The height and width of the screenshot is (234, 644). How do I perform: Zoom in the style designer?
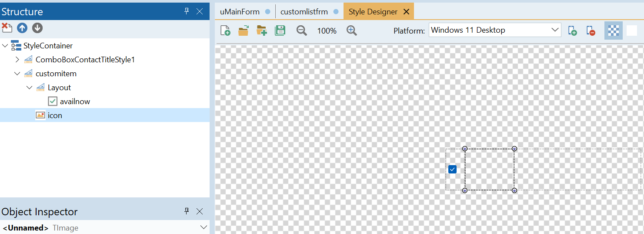pos(352,31)
